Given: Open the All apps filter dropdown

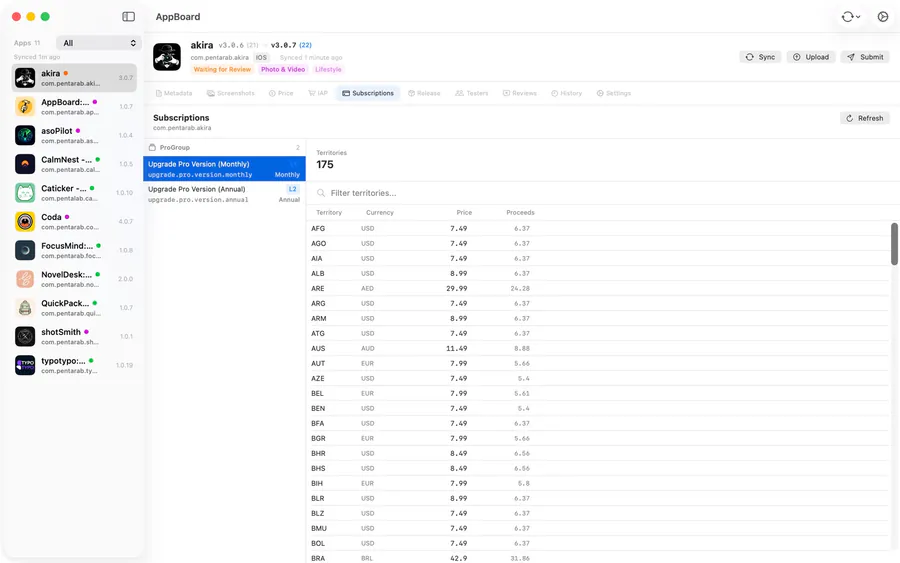Looking at the screenshot, I should (99, 43).
